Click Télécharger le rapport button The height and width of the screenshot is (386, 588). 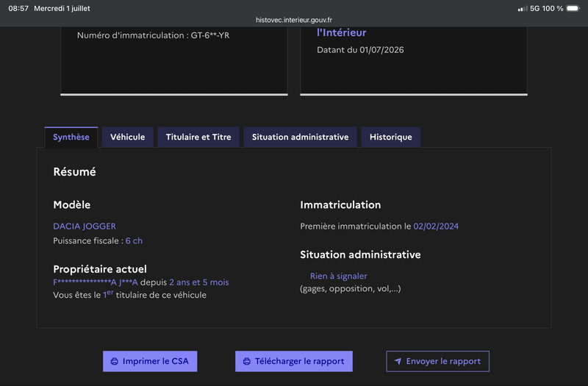pyautogui.click(x=293, y=361)
